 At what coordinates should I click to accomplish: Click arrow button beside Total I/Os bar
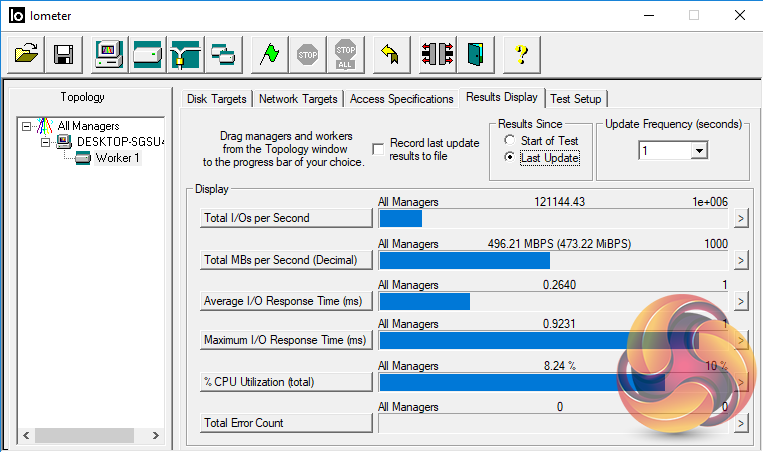point(741,219)
